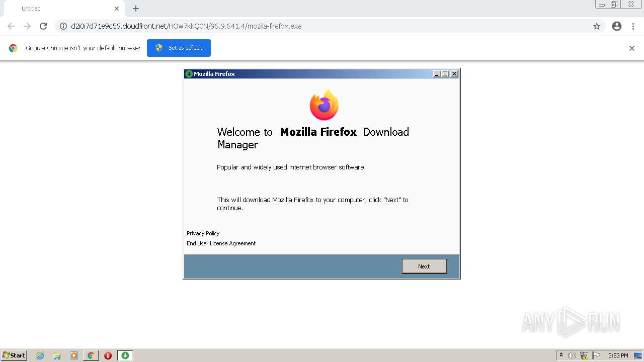Close the Untitled tab

tap(117, 9)
